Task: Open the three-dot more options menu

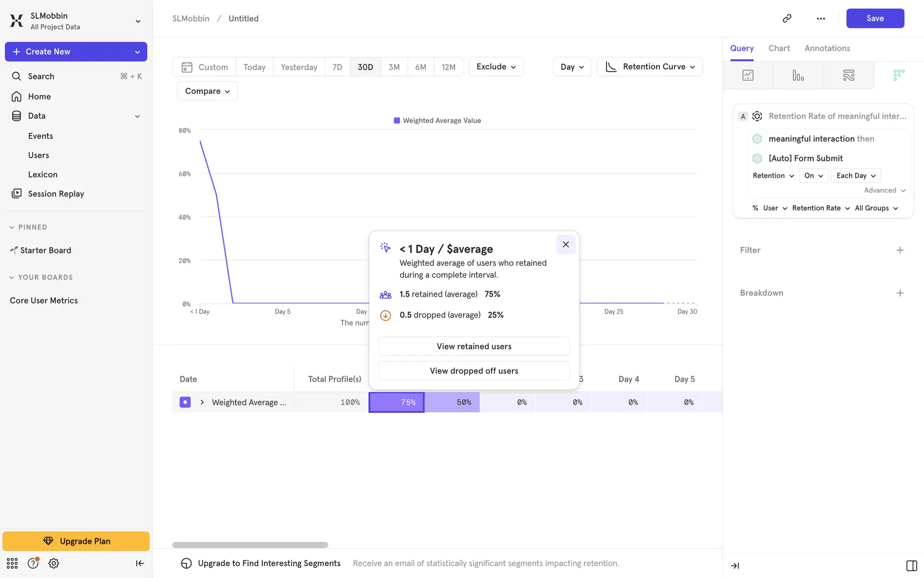Action: (x=821, y=18)
